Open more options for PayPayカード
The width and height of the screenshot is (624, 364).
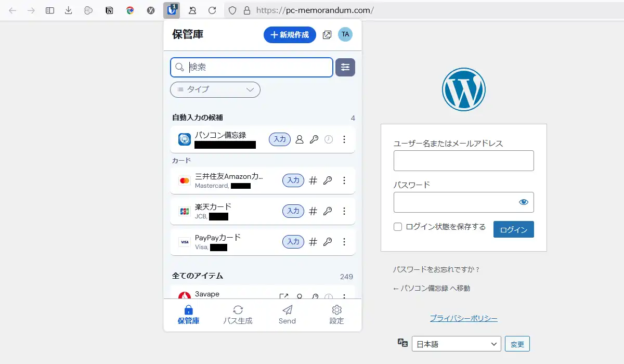coord(344,242)
